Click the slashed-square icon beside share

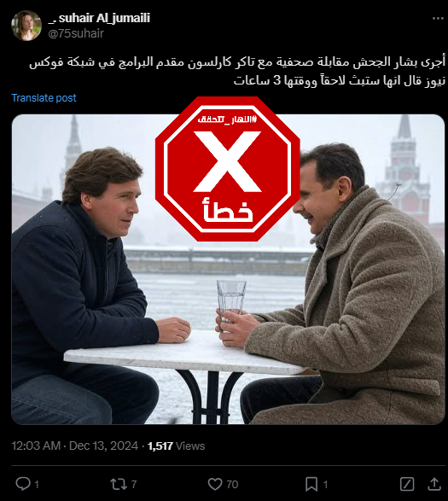coord(407,484)
